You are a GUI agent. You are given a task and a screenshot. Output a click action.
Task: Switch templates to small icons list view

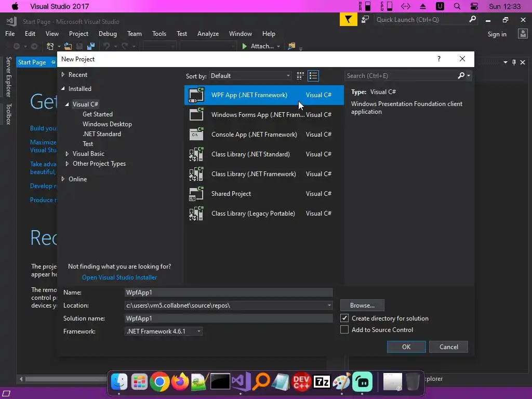(313, 76)
